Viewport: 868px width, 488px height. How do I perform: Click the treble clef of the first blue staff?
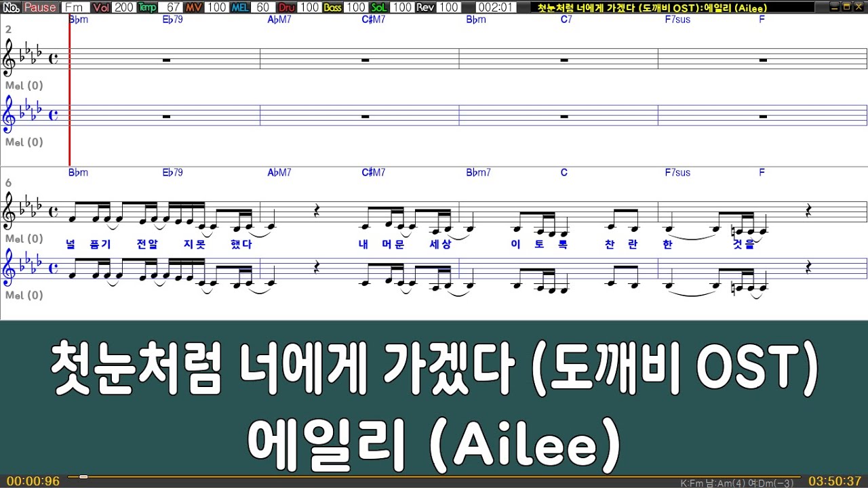point(10,115)
